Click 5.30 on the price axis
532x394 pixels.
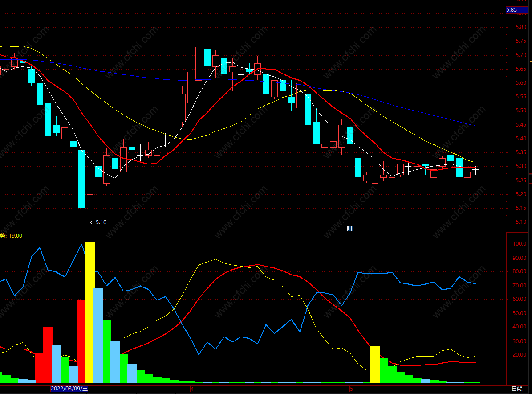[x=521, y=166]
